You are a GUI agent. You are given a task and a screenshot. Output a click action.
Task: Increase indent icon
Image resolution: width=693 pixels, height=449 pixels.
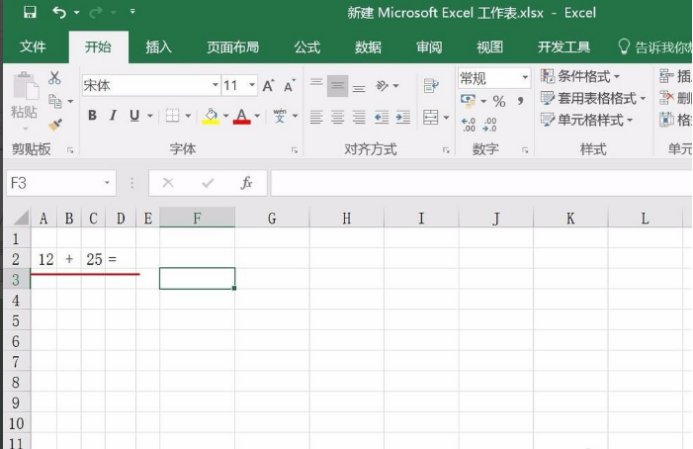point(403,118)
